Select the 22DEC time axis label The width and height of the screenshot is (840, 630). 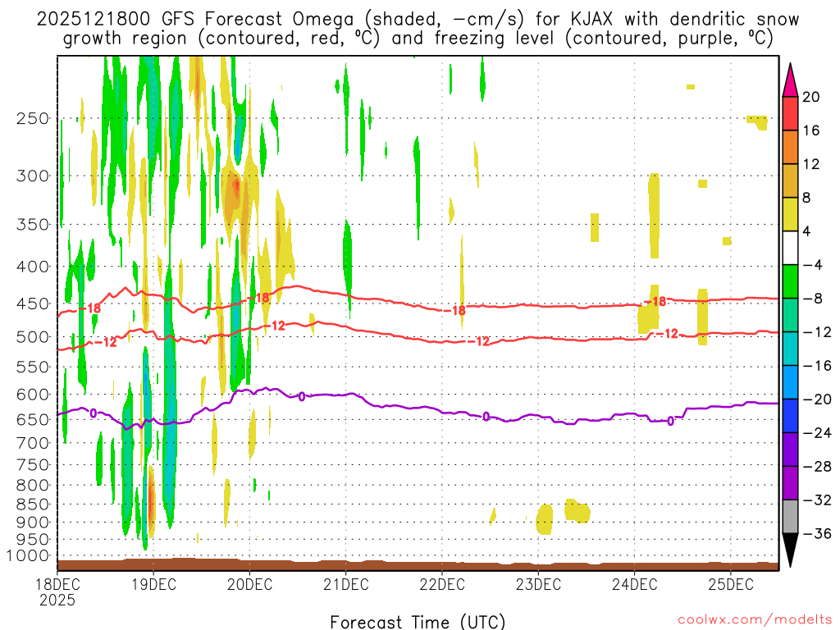point(442,584)
